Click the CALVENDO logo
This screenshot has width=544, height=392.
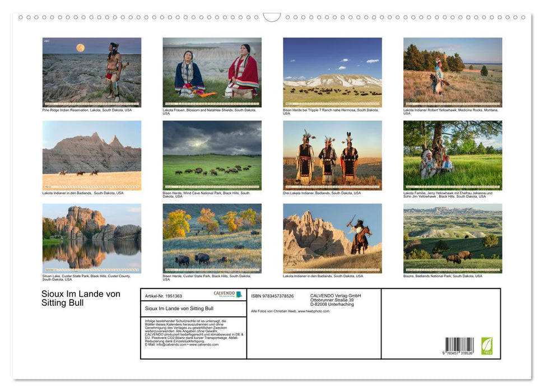point(224,294)
